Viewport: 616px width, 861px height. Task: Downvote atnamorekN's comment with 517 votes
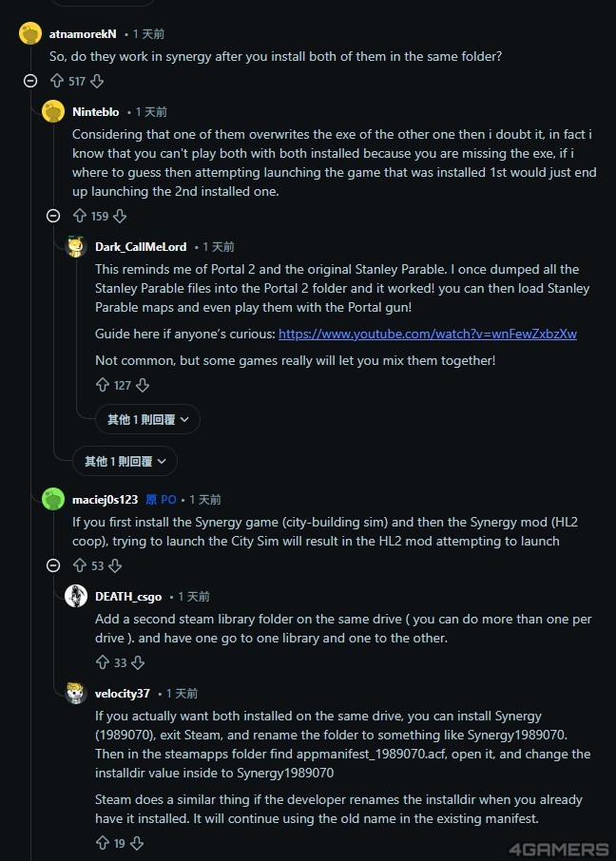(x=97, y=82)
